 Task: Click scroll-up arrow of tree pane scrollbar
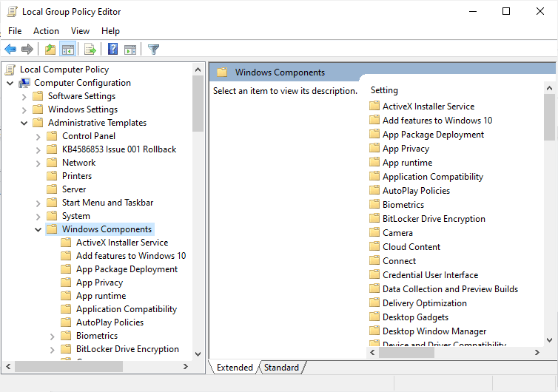click(198, 70)
